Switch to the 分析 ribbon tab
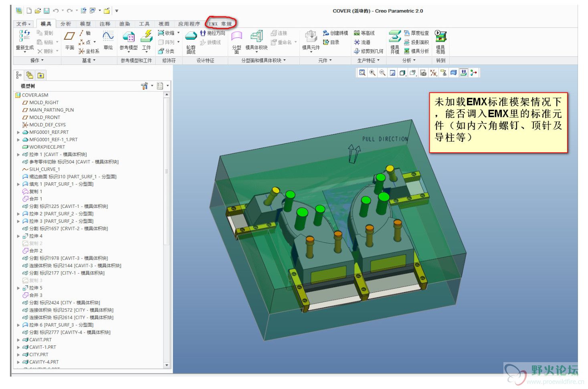Screen dimensions: 588x389 point(66,24)
